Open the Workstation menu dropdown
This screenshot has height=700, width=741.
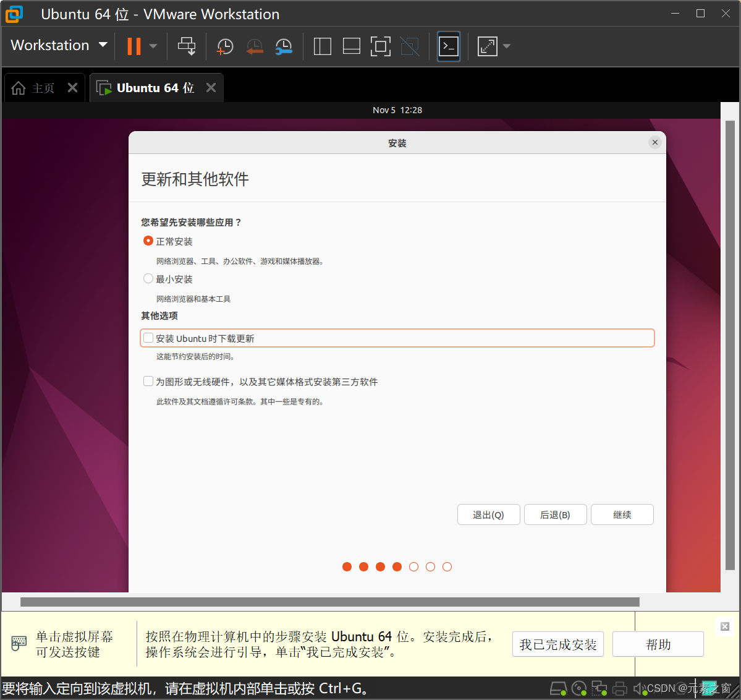point(59,45)
